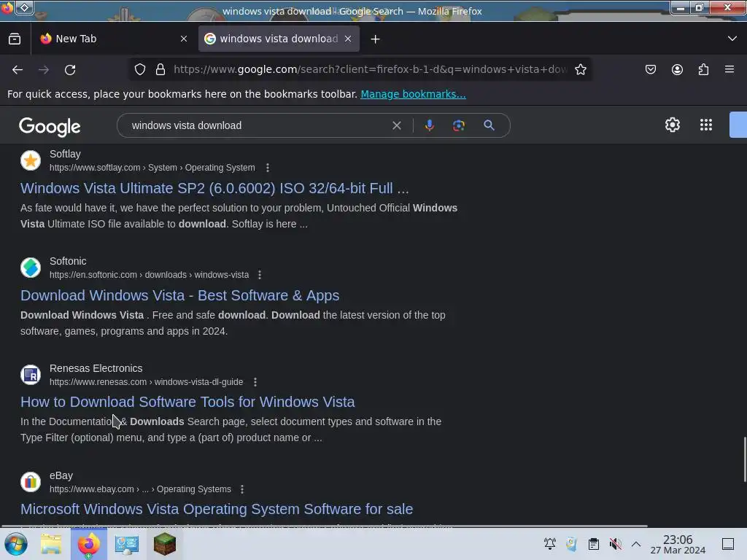The width and height of the screenshot is (747, 560).
Task: Open Microsoft Windows Vista eBay result
Action: (x=216, y=509)
